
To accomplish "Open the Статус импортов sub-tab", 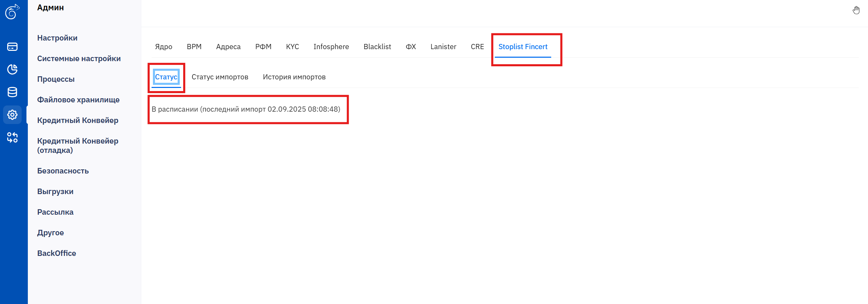I will 220,77.
